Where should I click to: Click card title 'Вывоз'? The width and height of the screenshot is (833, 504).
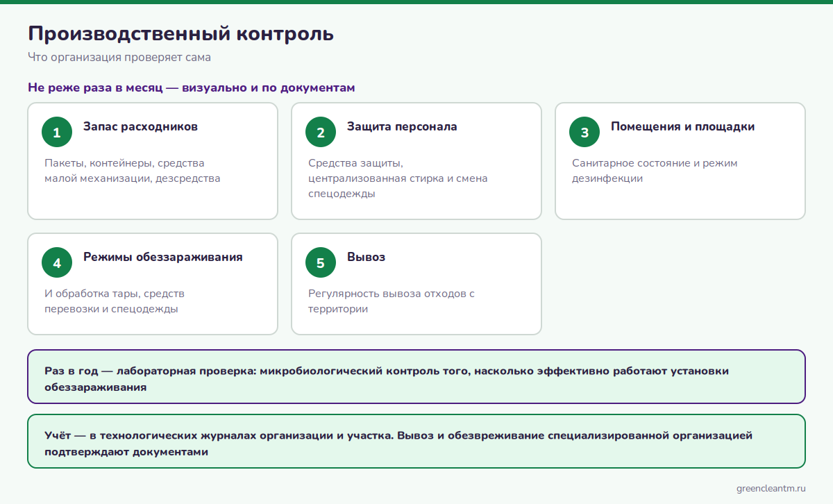point(366,257)
